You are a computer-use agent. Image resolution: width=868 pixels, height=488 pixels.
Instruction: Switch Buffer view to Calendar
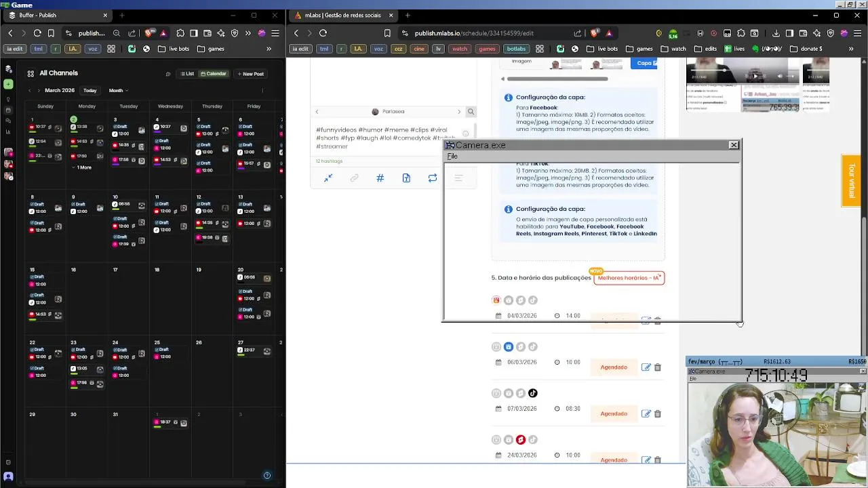[x=213, y=74]
